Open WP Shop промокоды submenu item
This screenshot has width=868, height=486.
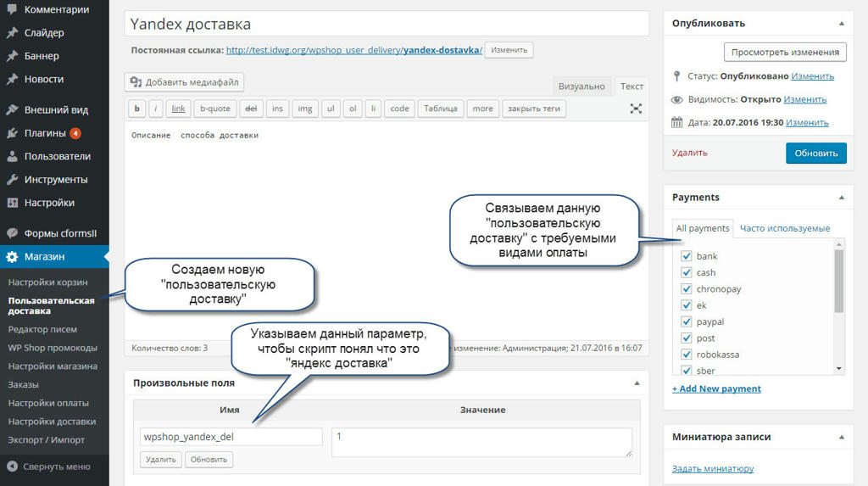pos(53,348)
